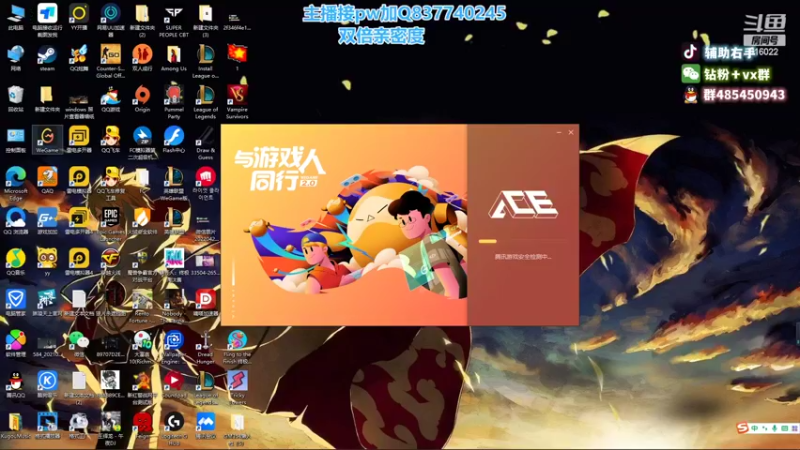Launch the 酷狗音乐 blue K shortcut
Screen dimensions: 800x450
tap(47, 384)
